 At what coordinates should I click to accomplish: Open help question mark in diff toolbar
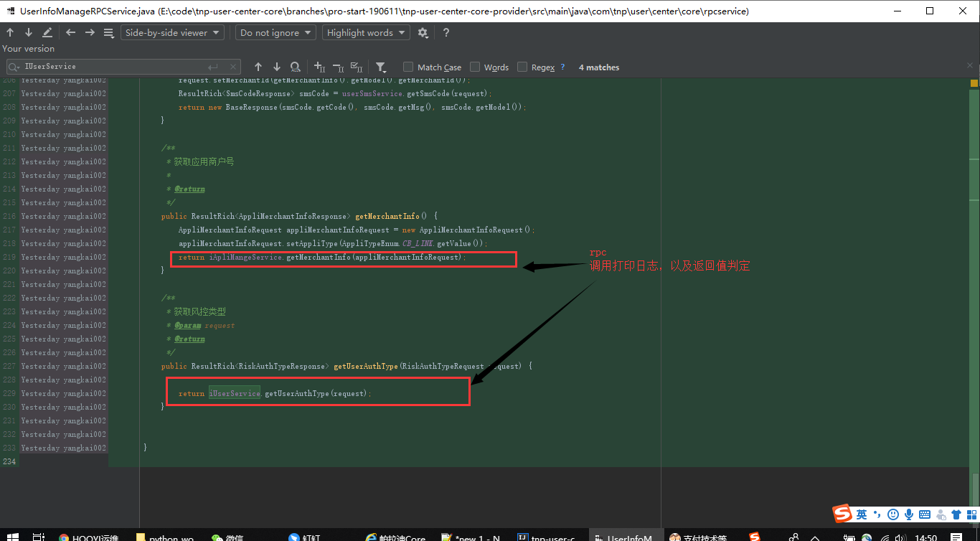(446, 32)
